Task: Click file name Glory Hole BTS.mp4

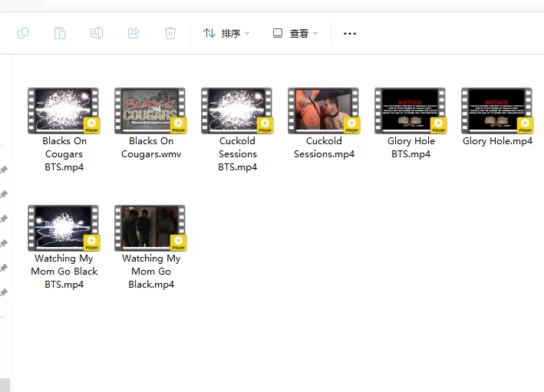Action: pos(411,147)
